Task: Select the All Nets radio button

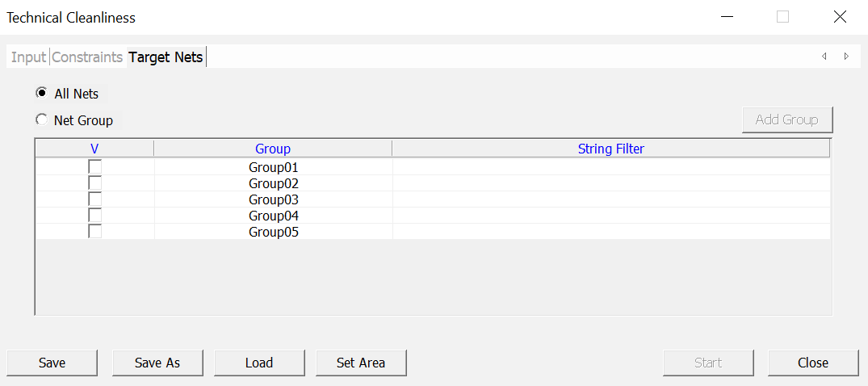Action: click(41, 93)
